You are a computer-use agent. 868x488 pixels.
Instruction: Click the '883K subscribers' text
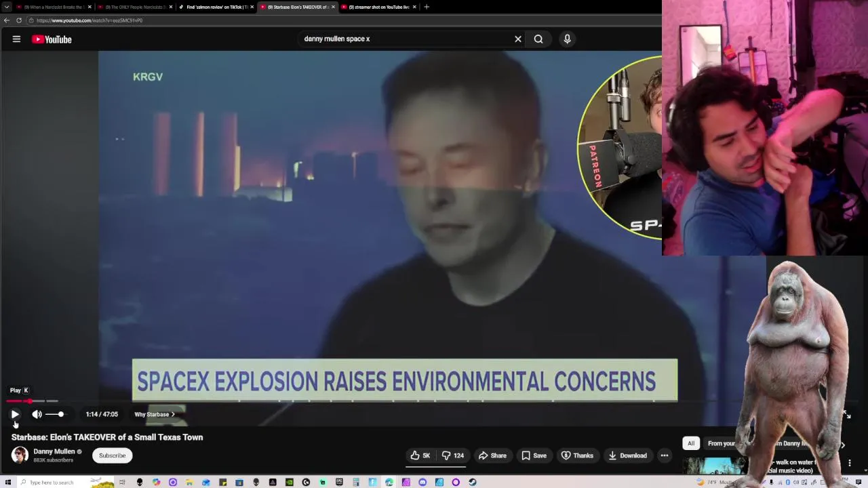point(53,460)
